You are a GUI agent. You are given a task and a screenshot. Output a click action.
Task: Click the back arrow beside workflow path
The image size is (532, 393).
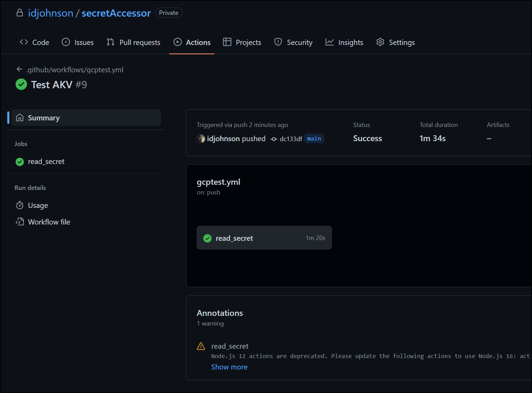click(x=20, y=70)
